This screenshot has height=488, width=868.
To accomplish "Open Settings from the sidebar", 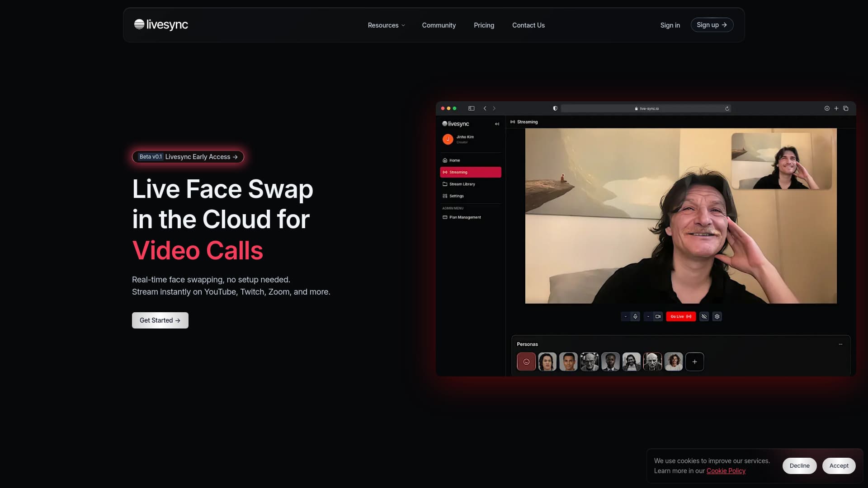I will pos(455,196).
